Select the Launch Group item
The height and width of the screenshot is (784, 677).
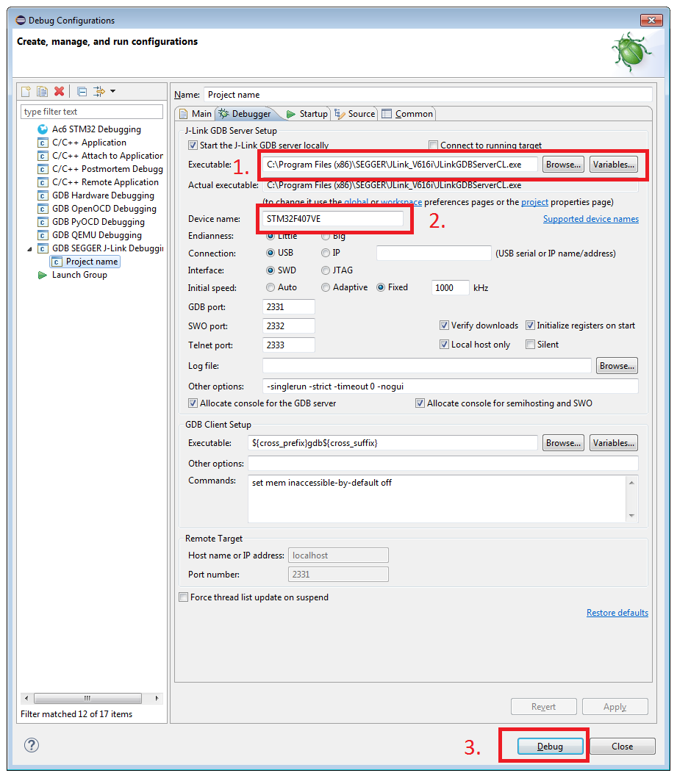point(79,275)
